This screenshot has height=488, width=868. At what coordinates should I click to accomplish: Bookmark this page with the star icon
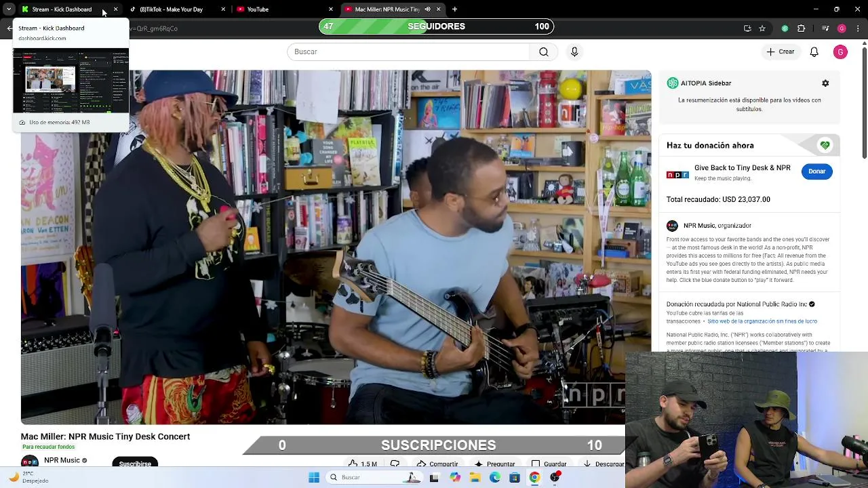pyautogui.click(x=762, y=28)
